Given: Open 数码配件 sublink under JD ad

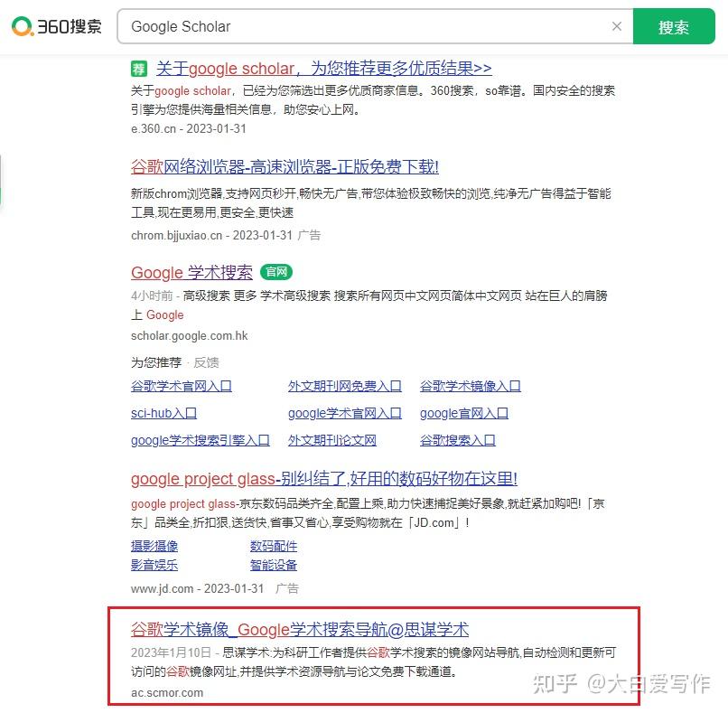Looking at the screenshot, I should [x=274, y=546].
